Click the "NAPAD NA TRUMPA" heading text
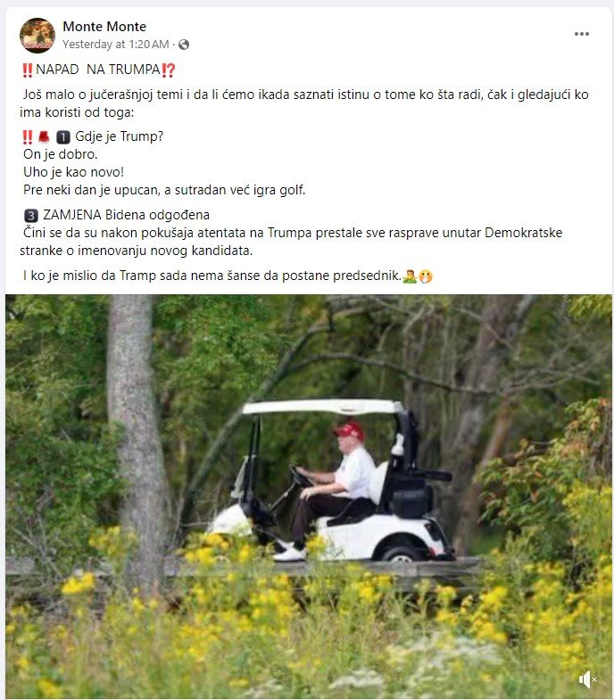This screenshot has width=614, height=700. [98, 70]
